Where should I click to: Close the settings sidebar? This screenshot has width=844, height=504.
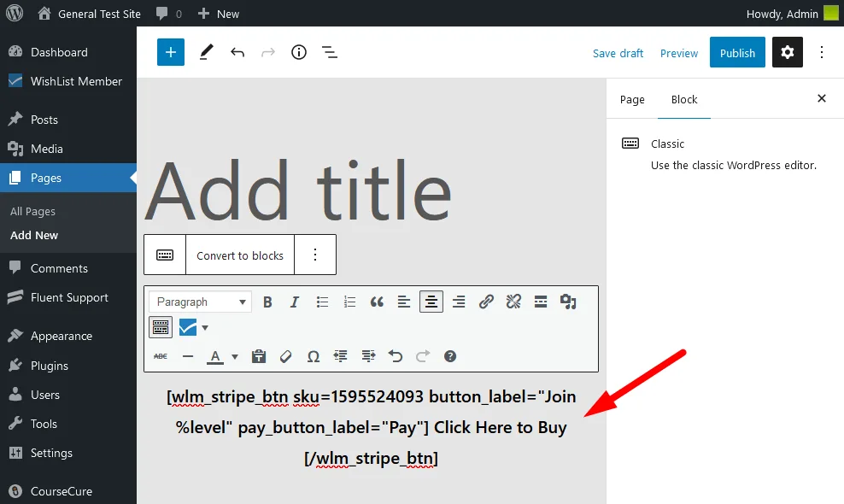coord(822,98)
